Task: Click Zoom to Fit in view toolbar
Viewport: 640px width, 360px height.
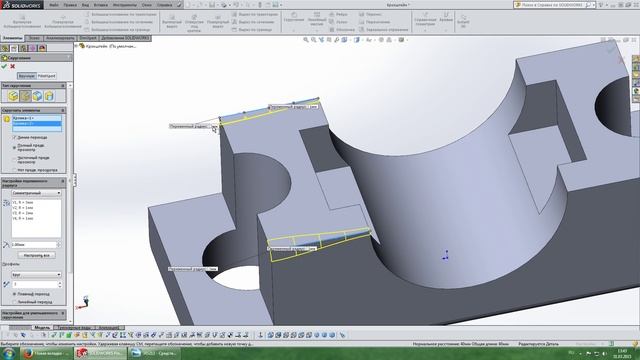Action: tap(306, 40)
